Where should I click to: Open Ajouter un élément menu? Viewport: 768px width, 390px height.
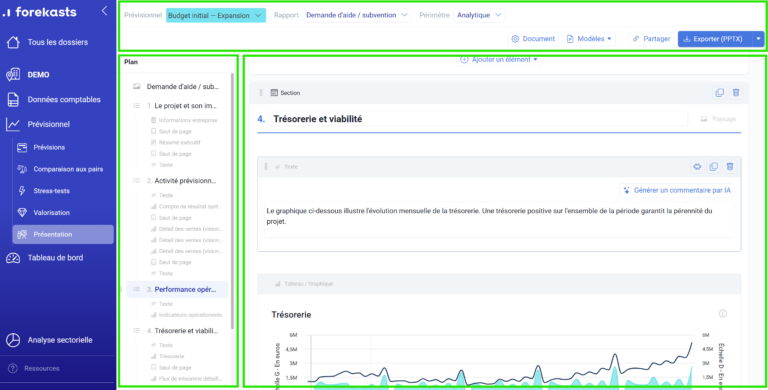point(499,60)
